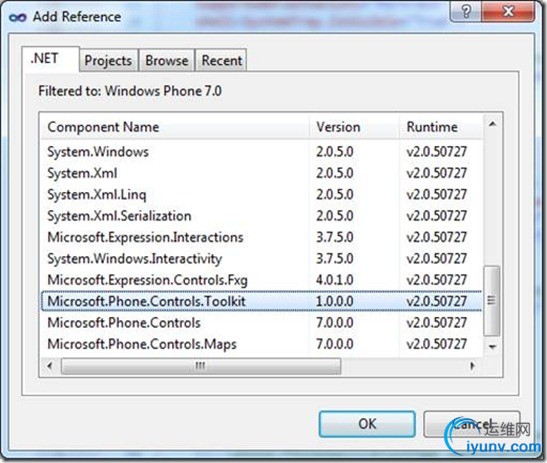Click the help question mark button
Image resolution: width=547 pixels, height=463 pixels.
click(466, 12)
